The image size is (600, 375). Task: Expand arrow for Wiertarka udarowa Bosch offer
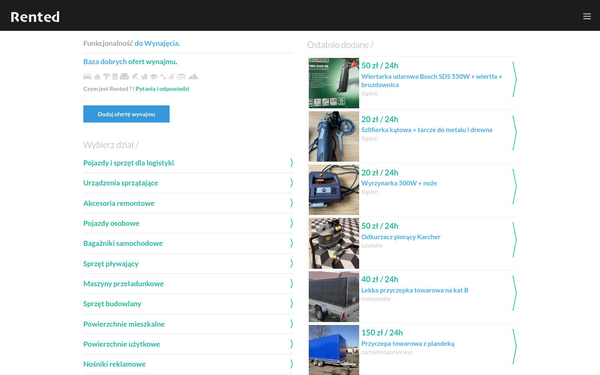coord(515,79)
